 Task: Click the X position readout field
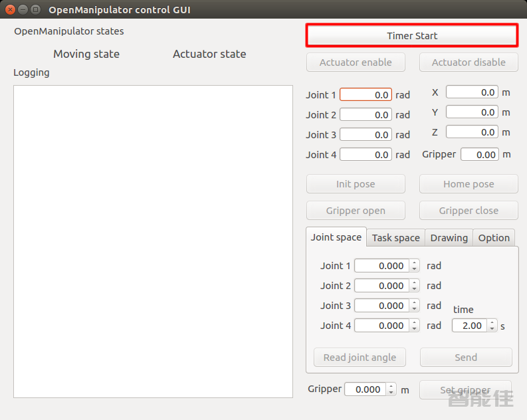pos(472,92)
